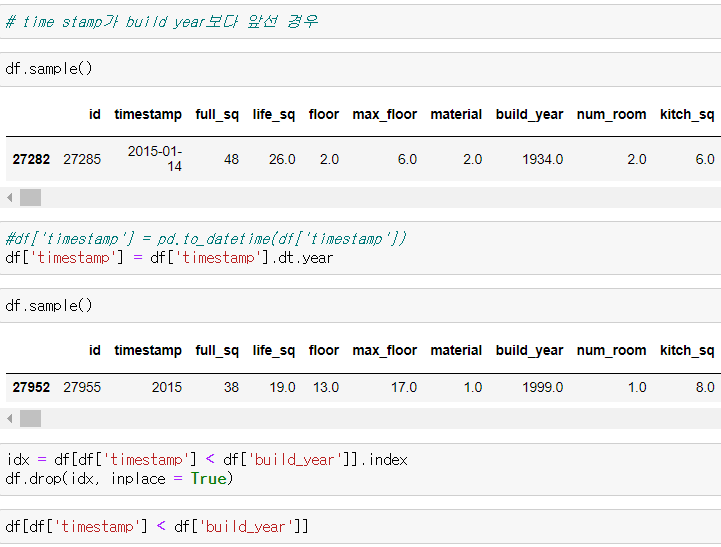Click the 'id' header in first table

click(x=95, y=114)
